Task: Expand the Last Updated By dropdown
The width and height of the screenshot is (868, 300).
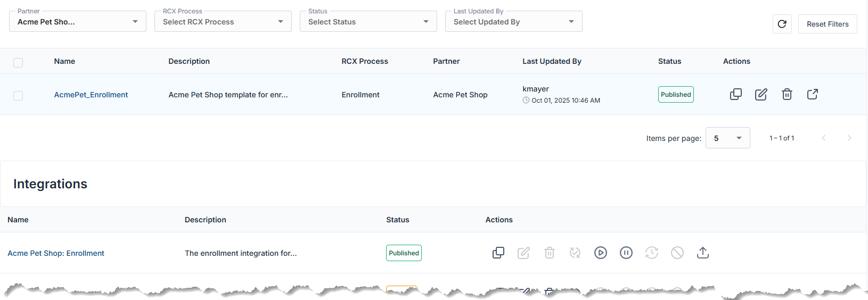Action: pos(513,22)
